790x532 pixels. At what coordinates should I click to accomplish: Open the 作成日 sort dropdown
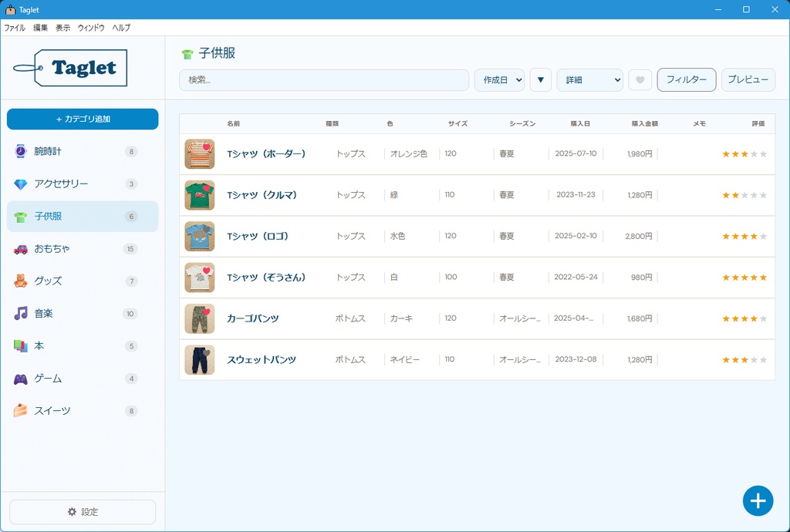click(499, 80)
